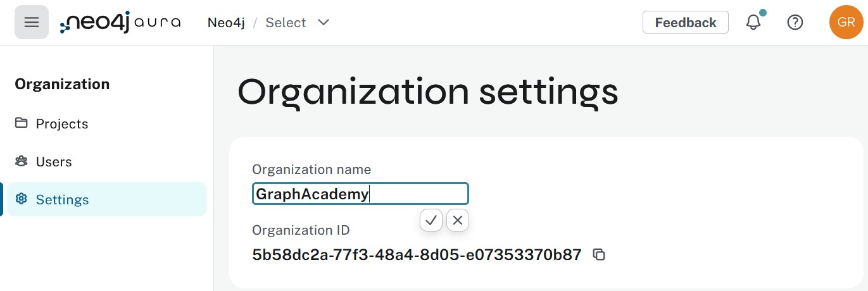This screenshot has width=868, height=291.
Task: Click the Projects folder icon in sidebar
Action: (22, 123)
